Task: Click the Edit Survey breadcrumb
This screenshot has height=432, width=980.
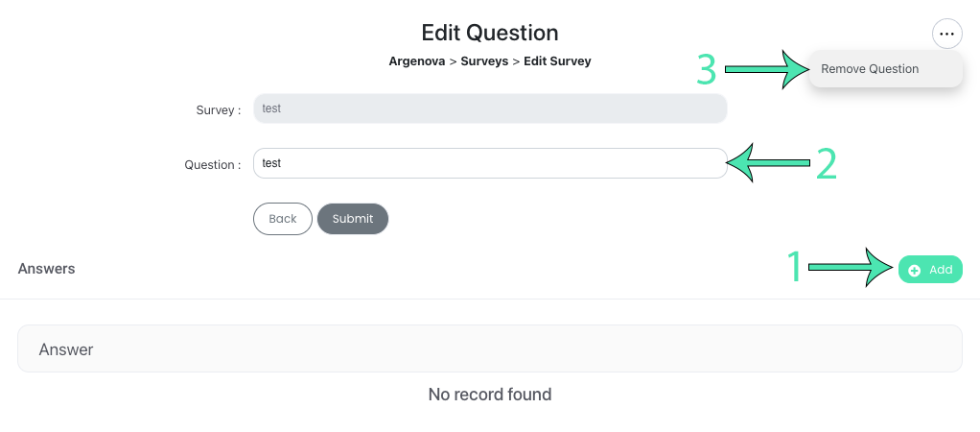Action: pyautogui.click(x=557, y=61)
